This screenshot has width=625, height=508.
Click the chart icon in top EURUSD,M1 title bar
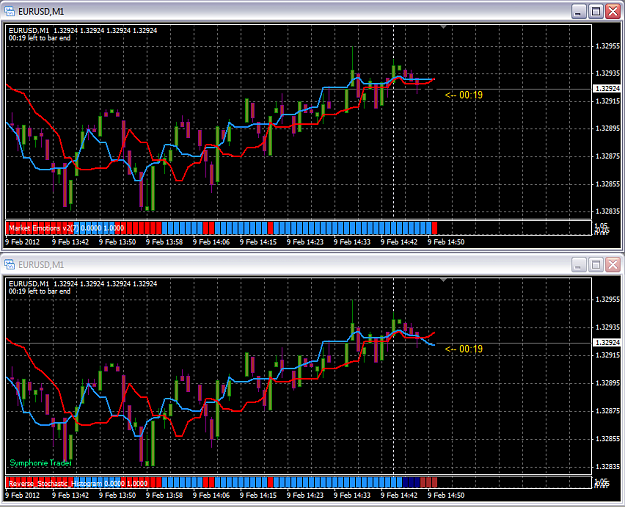click(10, 11)
